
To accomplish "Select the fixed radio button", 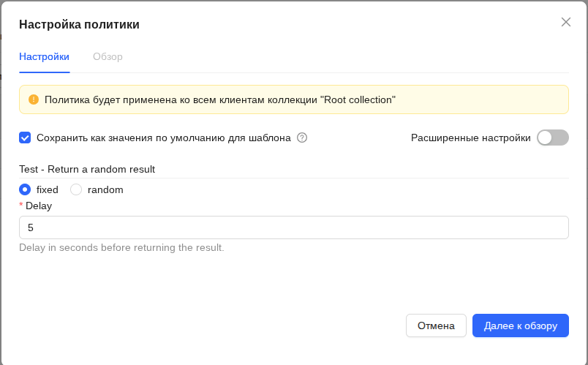I will tap(25, 189).
